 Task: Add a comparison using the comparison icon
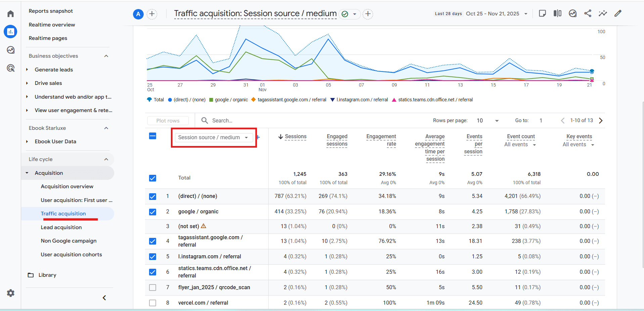coord(557,13)
